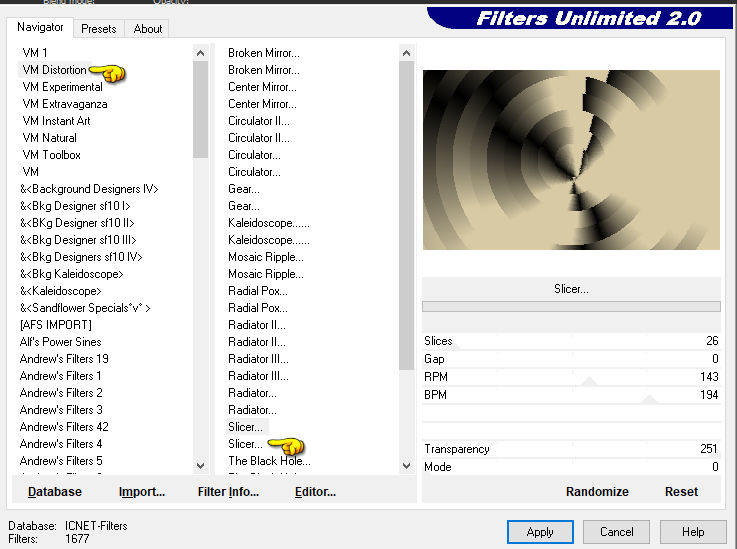Click the filter preview image
The width and height of the screenshot is (737, 549).
pos(571,160)
